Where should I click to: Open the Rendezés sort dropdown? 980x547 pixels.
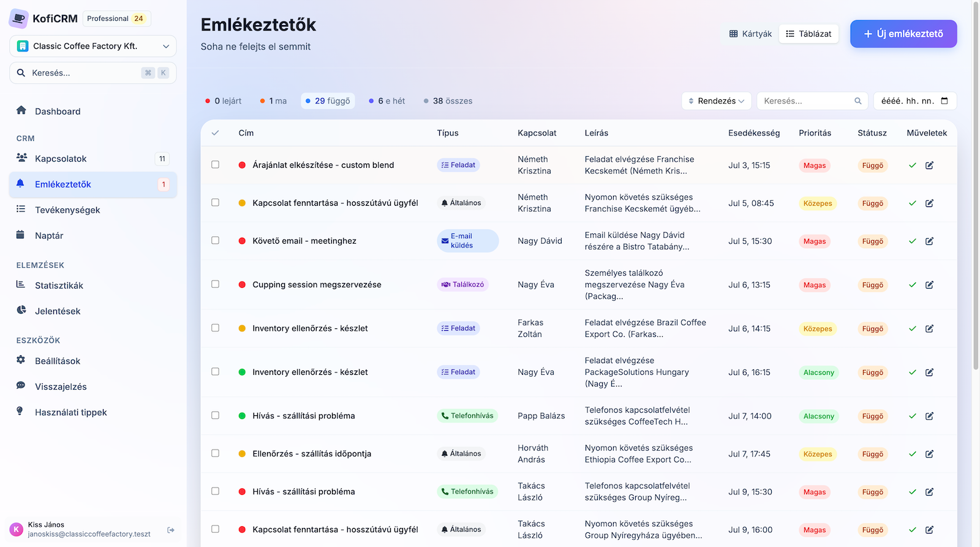[x=717, y=101]
